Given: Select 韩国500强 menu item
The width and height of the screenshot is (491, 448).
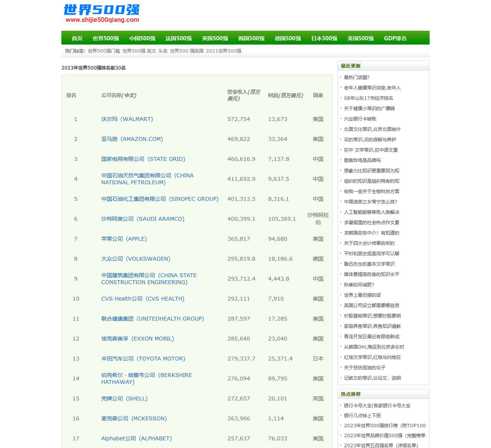Looking at the screenshot, I should click(252, 38).
